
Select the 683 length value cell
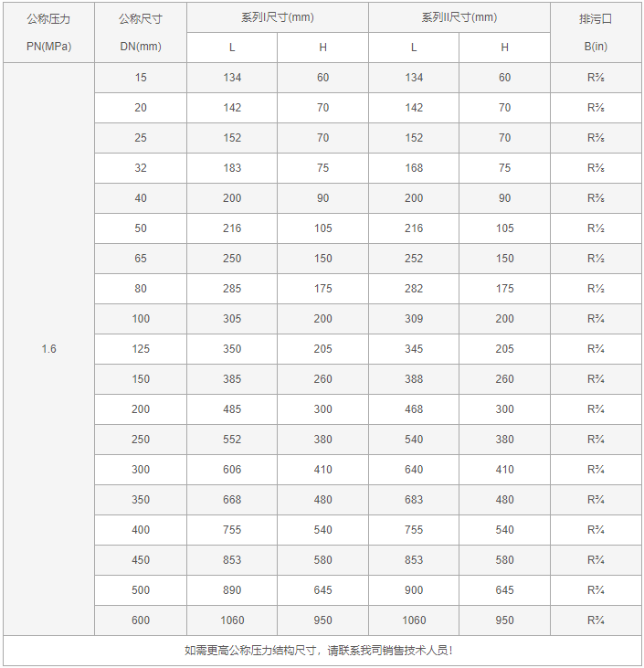[x=414, y=500]
